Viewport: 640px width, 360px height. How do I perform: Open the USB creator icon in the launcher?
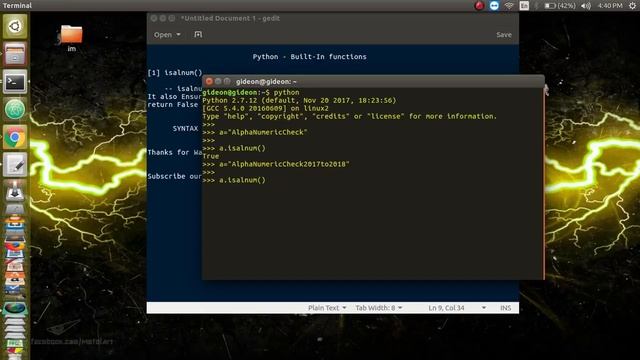[x=15, y=191]
